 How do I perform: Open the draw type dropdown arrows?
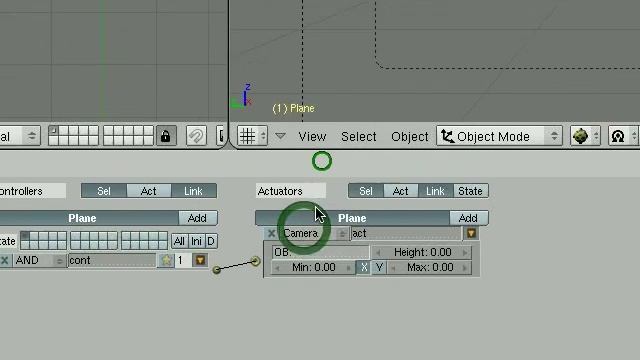[x=596, y=136]
